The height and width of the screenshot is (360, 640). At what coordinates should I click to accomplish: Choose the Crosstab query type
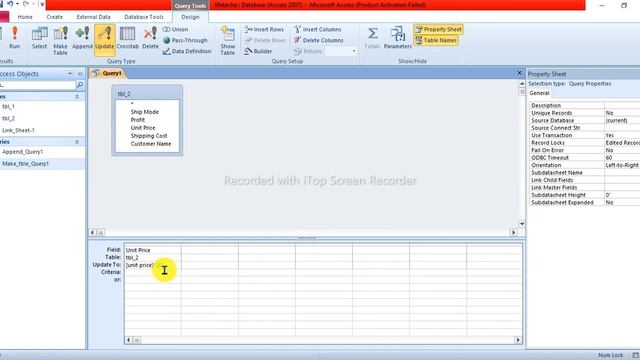pyautogui.click(x=127, y=38)
